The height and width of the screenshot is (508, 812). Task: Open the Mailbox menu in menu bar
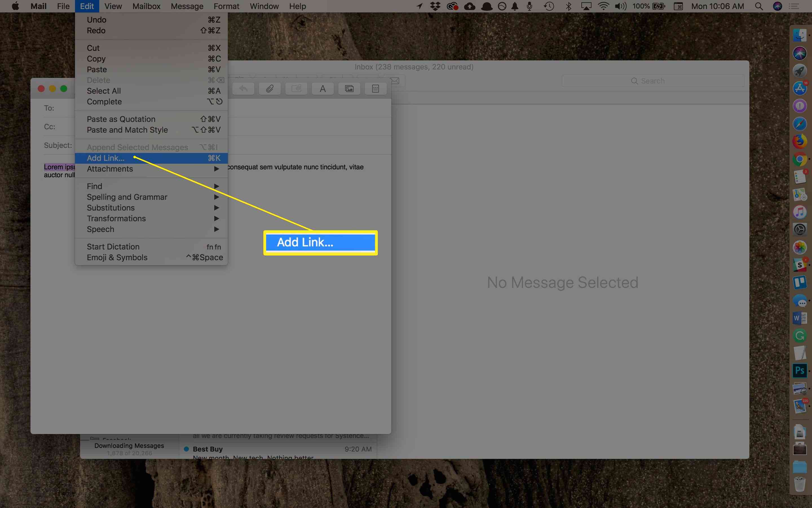click(x=146, y=6)
